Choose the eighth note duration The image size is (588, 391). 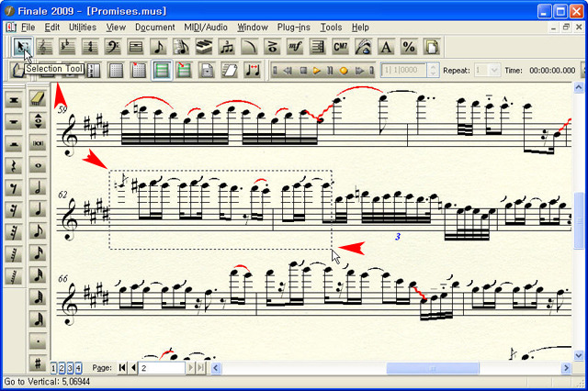(38, 231)
